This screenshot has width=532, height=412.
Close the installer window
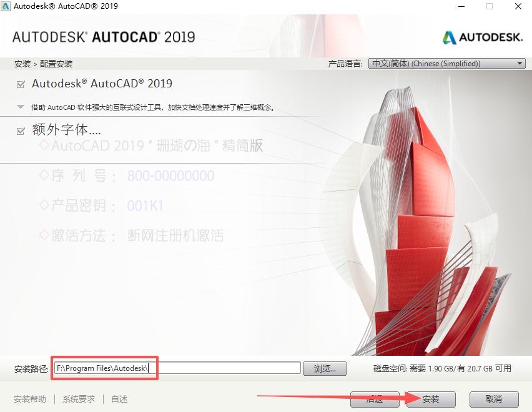tap(518, 6)
